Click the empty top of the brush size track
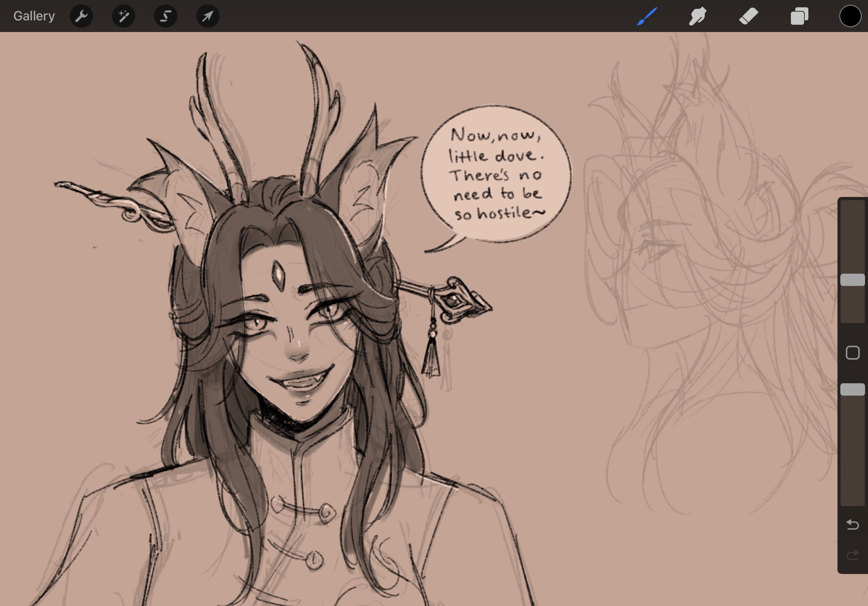868x606 pixels. click(852, 226)
